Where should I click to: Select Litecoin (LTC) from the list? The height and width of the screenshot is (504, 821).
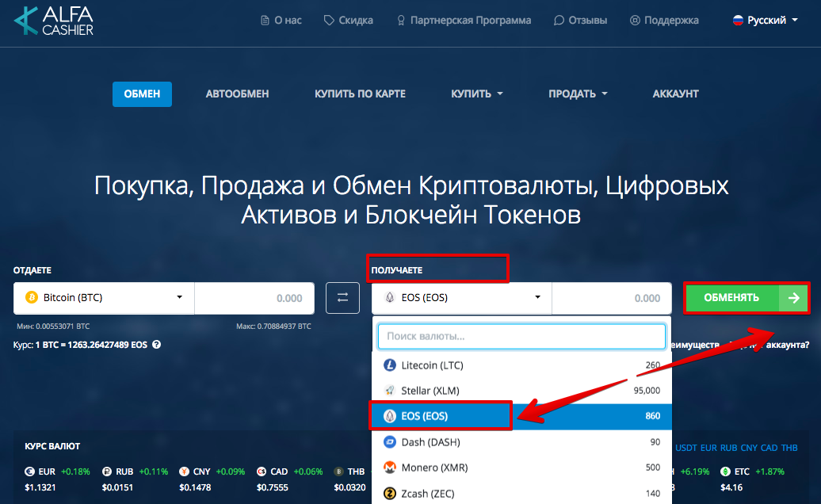(521, 365)
